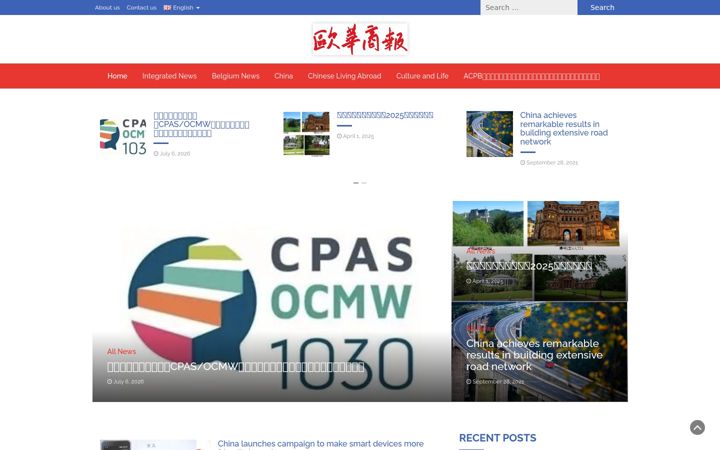Open the About us link
720x450 pixels.
point(107,8)
